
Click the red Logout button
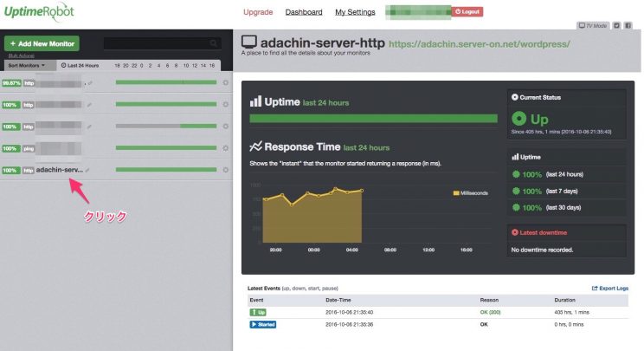(x=467, y=12)
